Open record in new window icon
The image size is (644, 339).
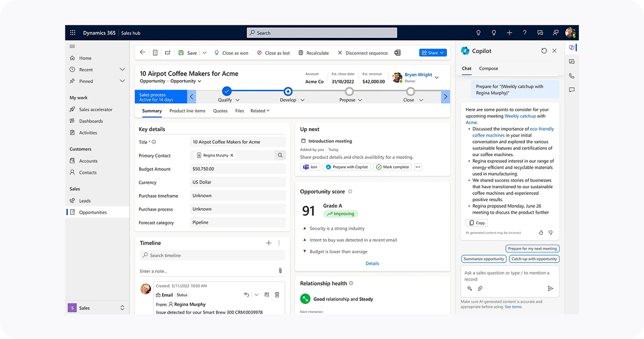[168, 52]
